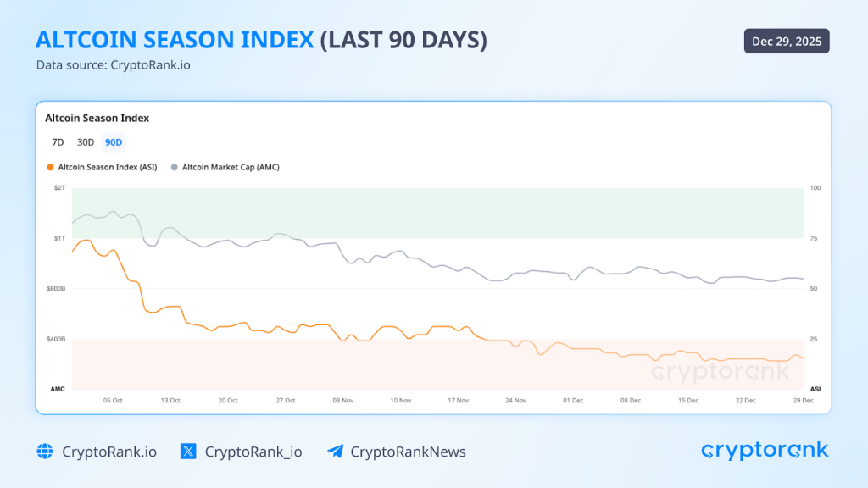The width and height of the screenshot is (868, 488).
Task: Click the ALTCOIN SEASON INDEX (LAST 90 DAYS) heading
Action: pyautogui.click(x=261, y=39)
